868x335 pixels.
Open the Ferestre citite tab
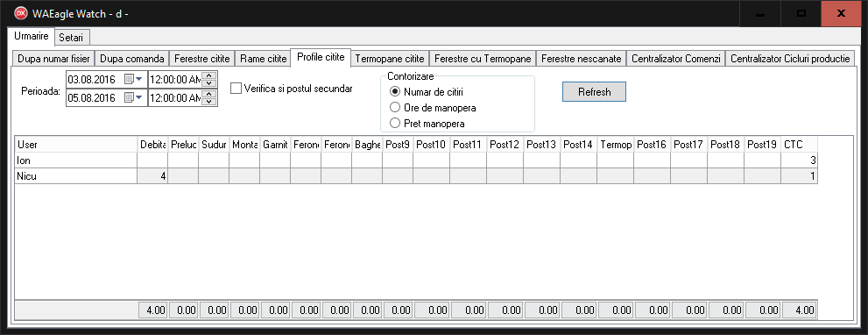click(202, 58)
